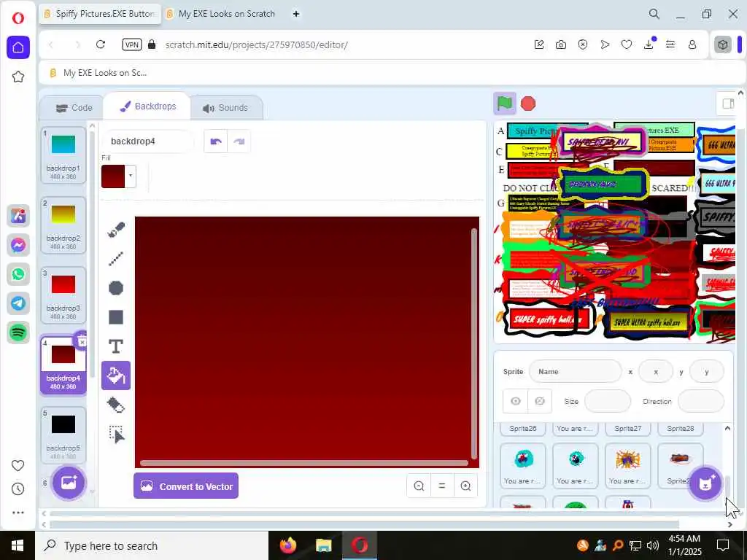Click the backdrop name field backdrop4
This screenshot has height=560, width=747.
click(x=148, y=141)
